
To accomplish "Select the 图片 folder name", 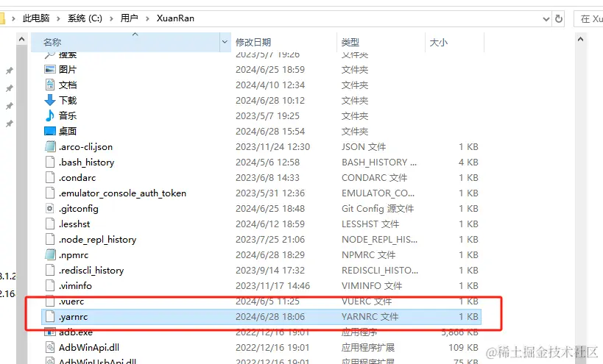I will point(68,70).
